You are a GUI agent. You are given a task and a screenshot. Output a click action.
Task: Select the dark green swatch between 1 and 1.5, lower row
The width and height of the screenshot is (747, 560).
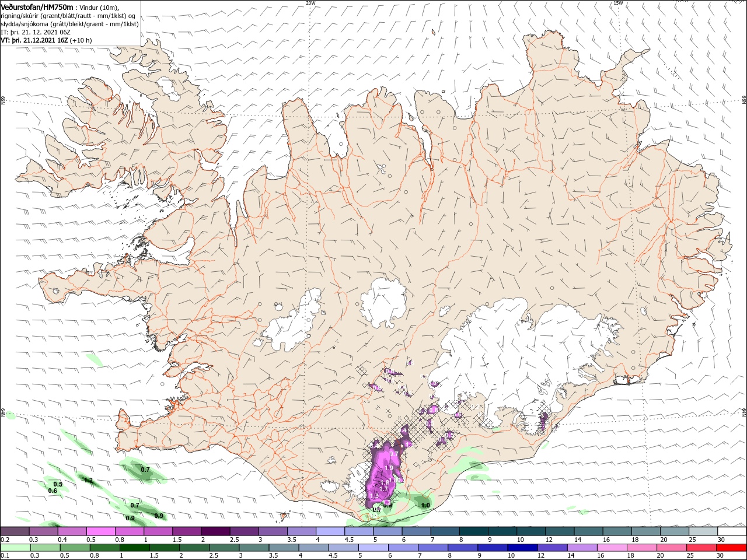pos(135,548)
